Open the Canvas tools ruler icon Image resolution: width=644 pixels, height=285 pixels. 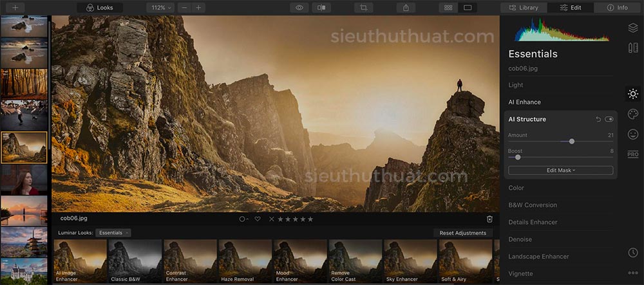pyautogui.click(x=633, y=48)
